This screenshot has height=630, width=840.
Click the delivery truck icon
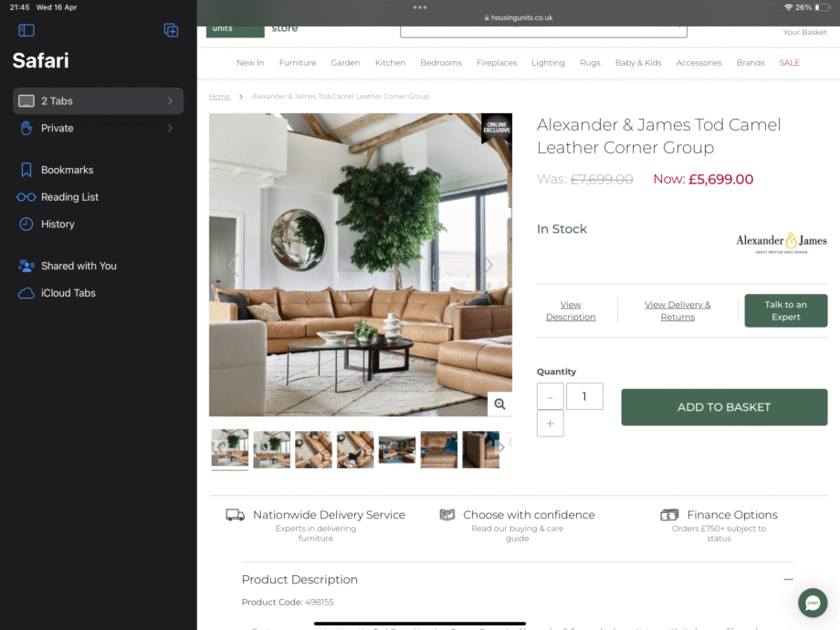click(x=236, y=515)
